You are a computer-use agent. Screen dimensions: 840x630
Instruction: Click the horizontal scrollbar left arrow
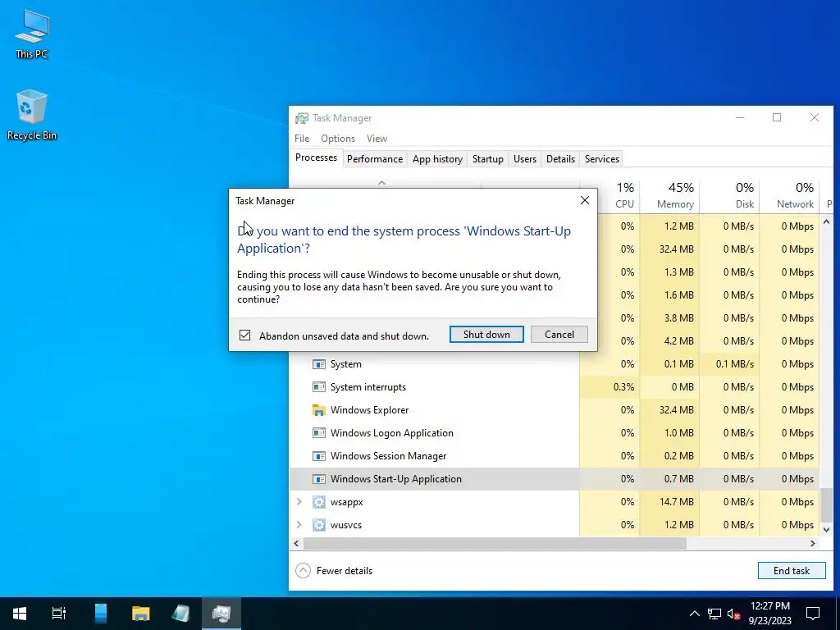coord(296,543)
